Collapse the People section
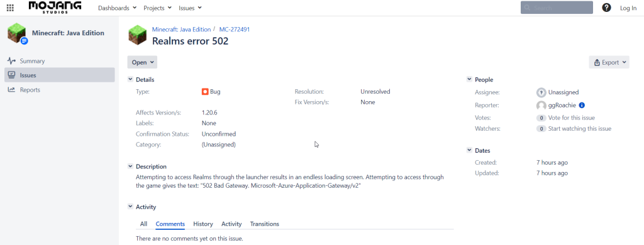Screen dimensions: 644x245 [x=469, y=80]
